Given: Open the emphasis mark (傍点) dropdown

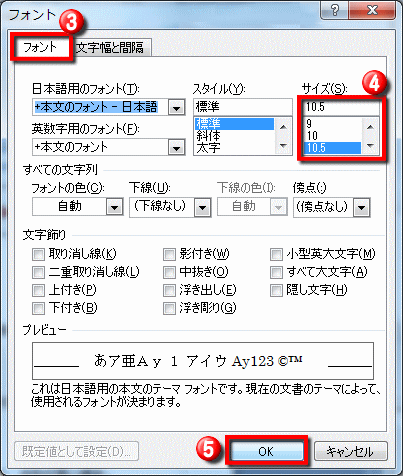Looking at the screenshot, I should click(x=361, y=207).
